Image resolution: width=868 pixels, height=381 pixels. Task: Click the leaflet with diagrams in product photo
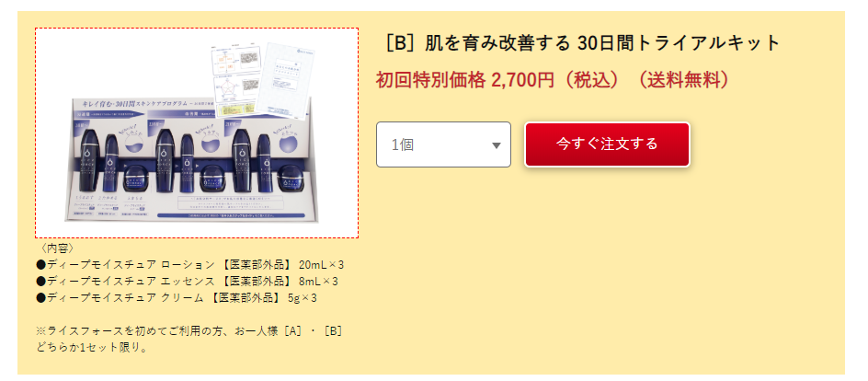pos(234,80)
